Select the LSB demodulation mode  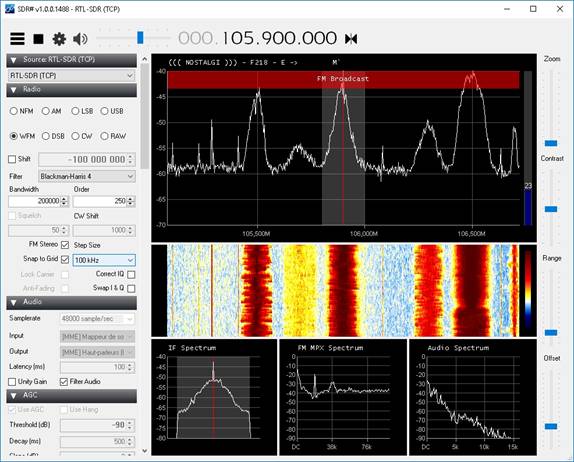pos(82,111)
